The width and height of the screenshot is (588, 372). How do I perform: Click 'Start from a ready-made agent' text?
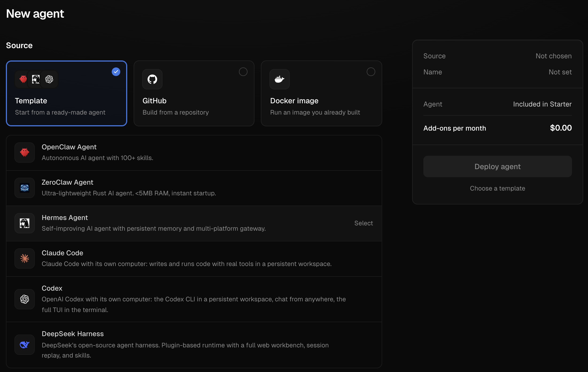60,112
